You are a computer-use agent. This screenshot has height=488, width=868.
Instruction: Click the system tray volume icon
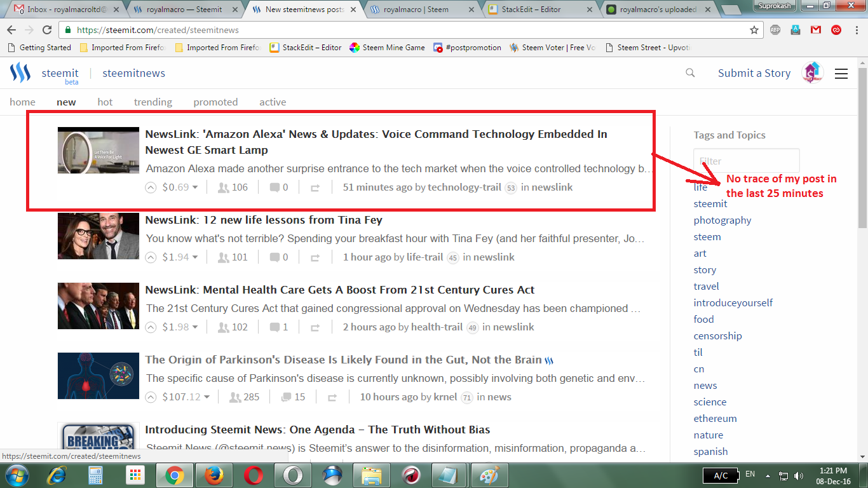coord(798,475)
